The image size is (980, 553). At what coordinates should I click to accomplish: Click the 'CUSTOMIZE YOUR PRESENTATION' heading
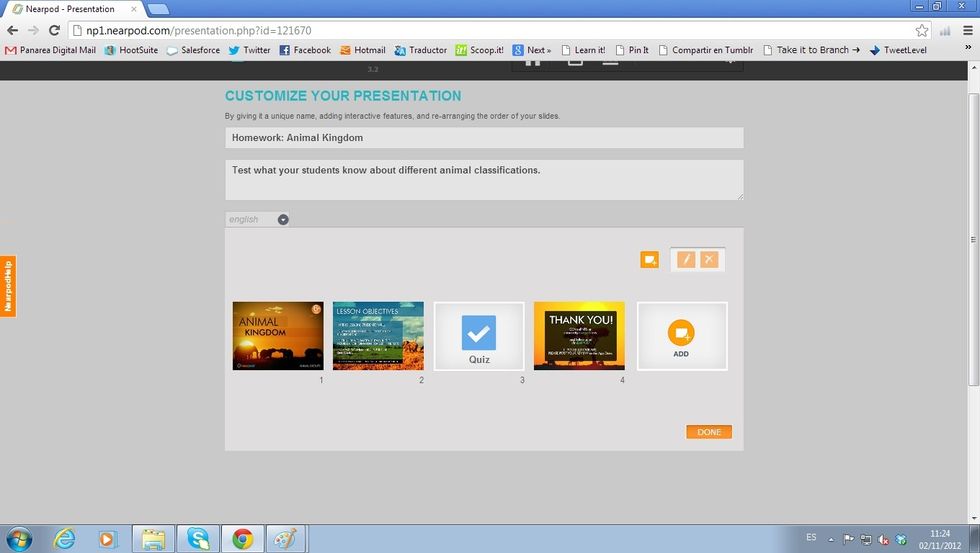343,96
